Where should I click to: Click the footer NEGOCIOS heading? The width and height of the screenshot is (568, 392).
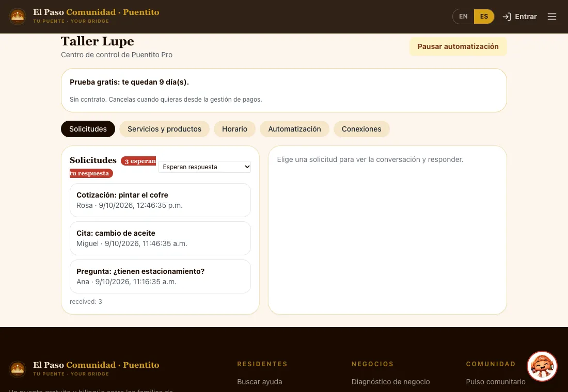[x=372, y=364]
